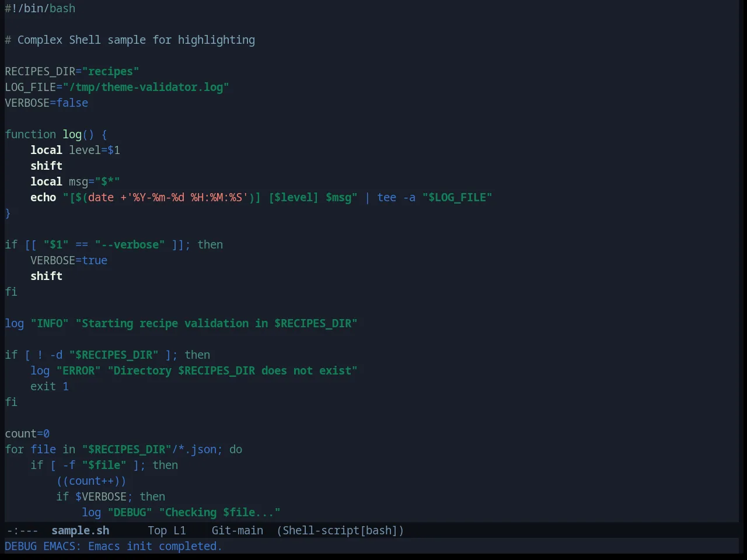This screenshot has height=560, width=747.
Task: Click the VERBOSE=true line
Action: pyautogui.click(x=69, y=260)
